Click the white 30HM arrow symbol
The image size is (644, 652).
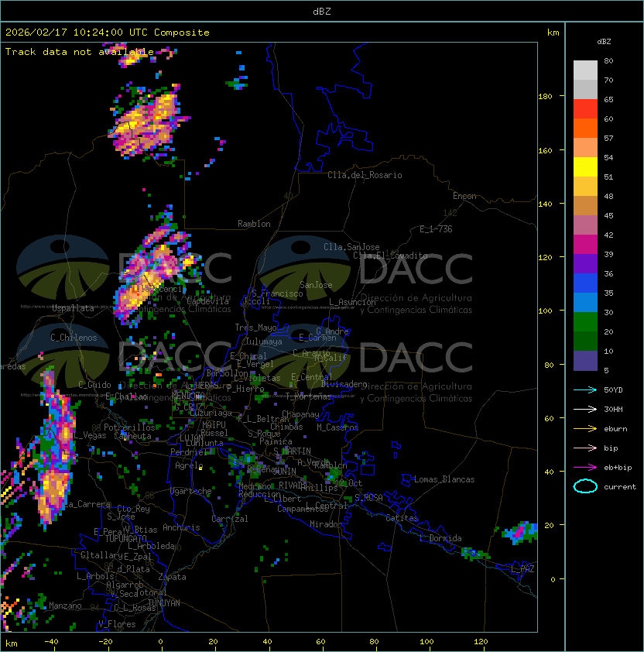click(x=585, y=410)
